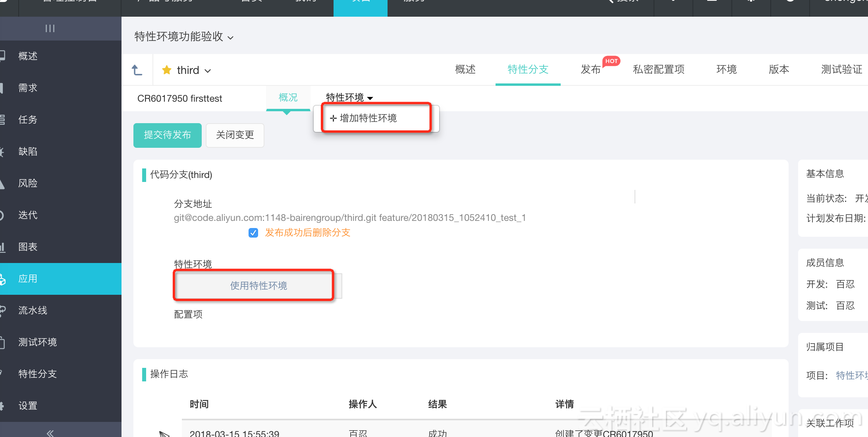Open the 特性环境 project link
The width and height of the screenshot is (868, 437).
851,375
